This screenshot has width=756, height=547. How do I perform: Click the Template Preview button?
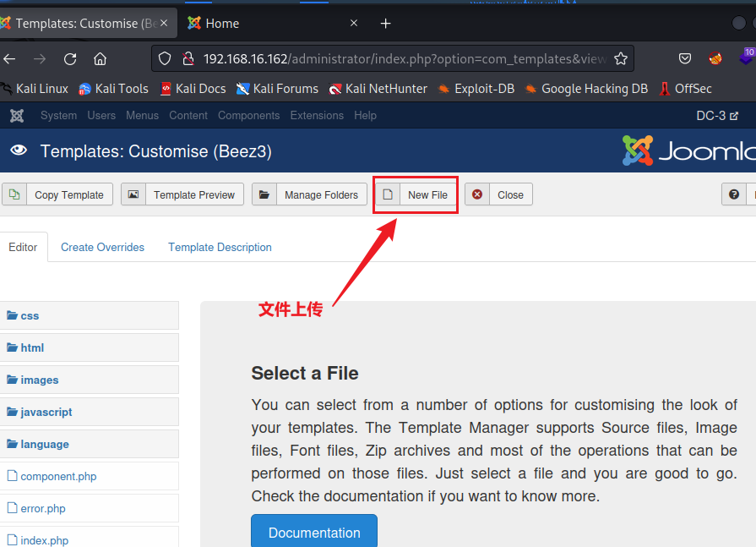click(182, 194)
